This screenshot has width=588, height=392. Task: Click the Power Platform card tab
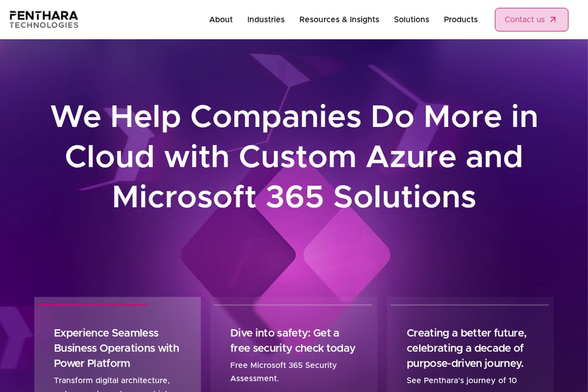coord(118,344)
